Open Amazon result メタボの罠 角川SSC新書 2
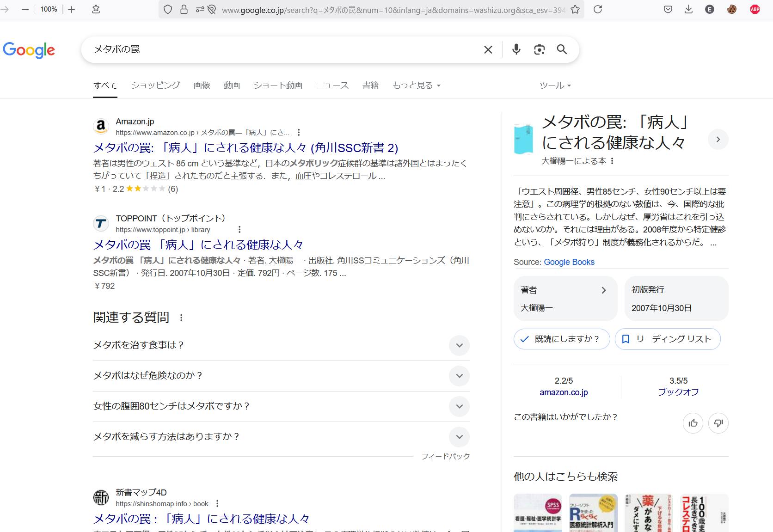 tap(245, 148)
